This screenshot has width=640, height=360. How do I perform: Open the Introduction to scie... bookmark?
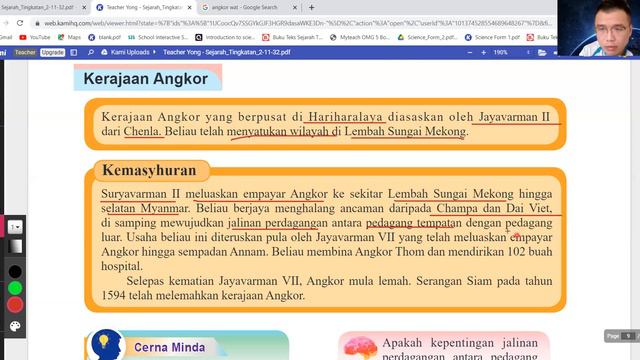pyautogui.click(x=225, y=37)
